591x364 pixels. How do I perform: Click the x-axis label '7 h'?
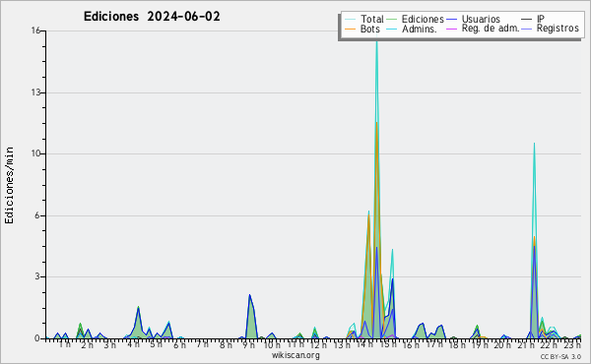click(202, 344)
